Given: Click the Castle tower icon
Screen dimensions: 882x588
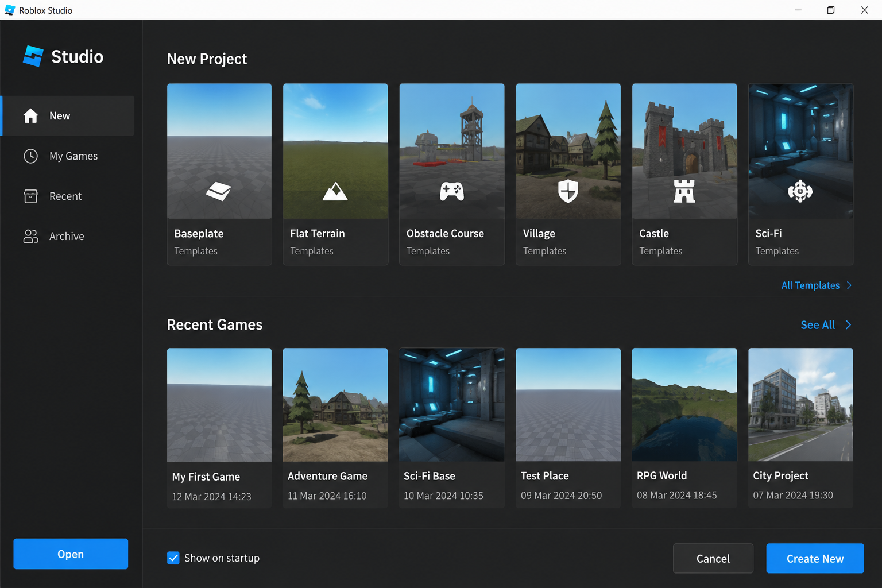Looking at the screenshot, I should [684, 191].
